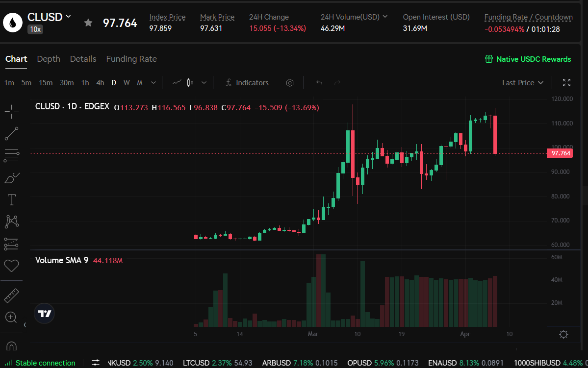Screen dimensions: 588x368
Task: Expand 24H Volume(USD) unit dropdown
Action: (x=385, y=17)
